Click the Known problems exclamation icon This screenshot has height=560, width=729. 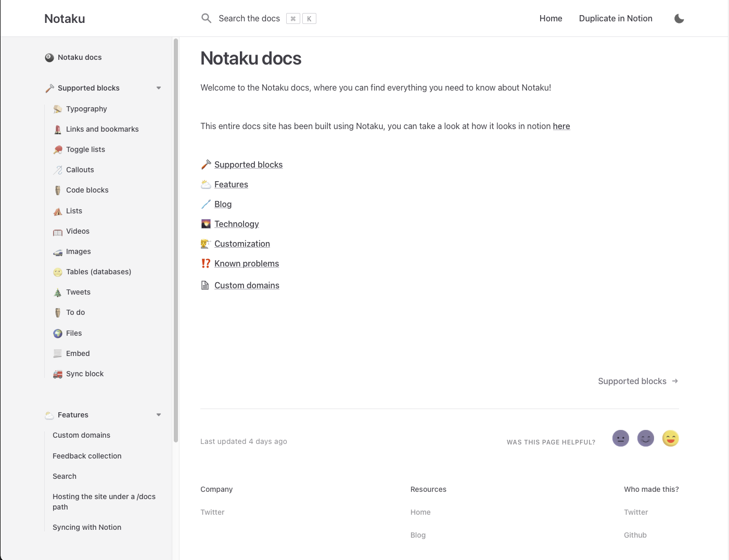(206, 263)
